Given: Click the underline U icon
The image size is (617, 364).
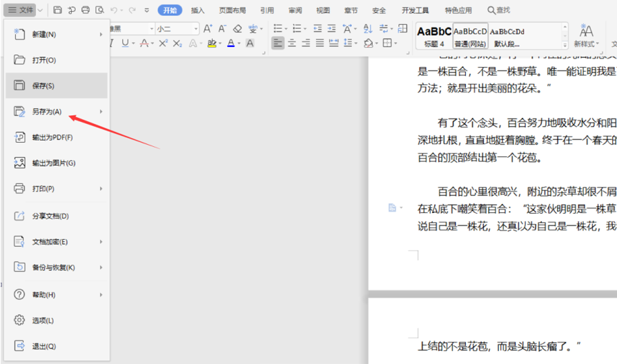Looking at the screenshot, I should pyautogui.click(x=125, y=43).
